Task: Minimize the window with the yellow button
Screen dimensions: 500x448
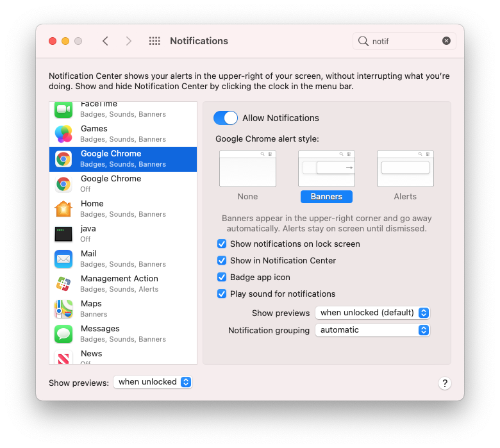Action: (x=65, y=41)
